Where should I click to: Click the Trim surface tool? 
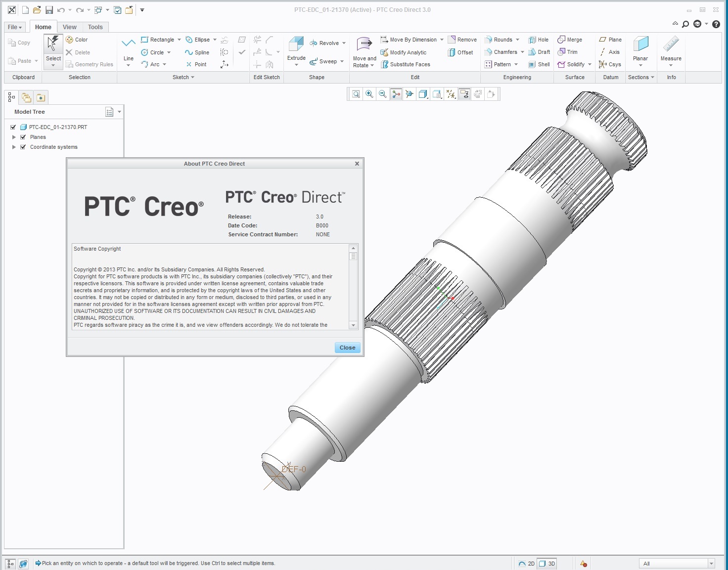[x=567, y=52]
